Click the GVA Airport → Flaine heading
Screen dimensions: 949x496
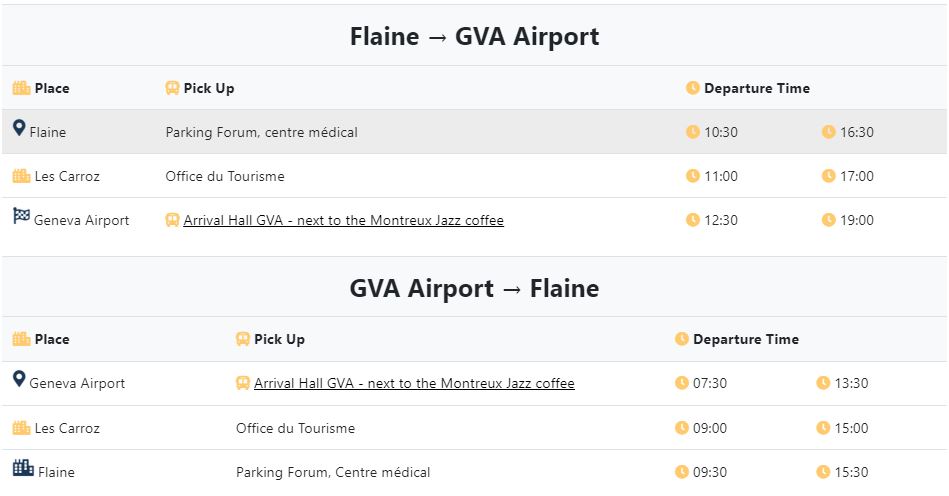click(474, 288)
